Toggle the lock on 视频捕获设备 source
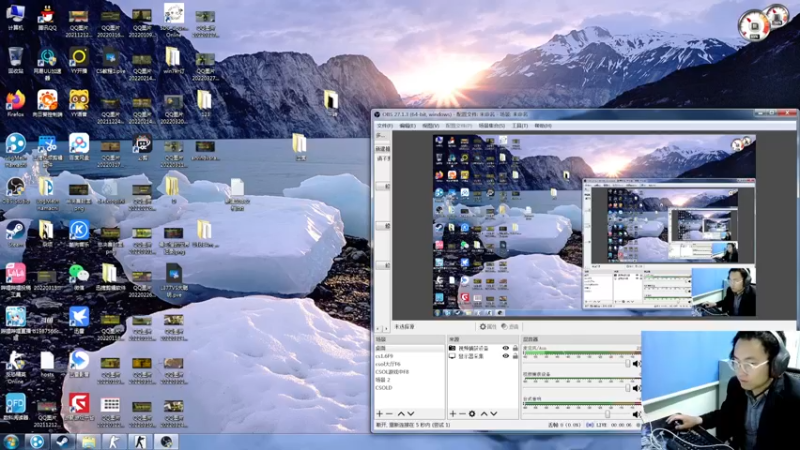Image resolution: width=800 pixels, height=450 pixels. pyautogui.click(x=515, y=348)
